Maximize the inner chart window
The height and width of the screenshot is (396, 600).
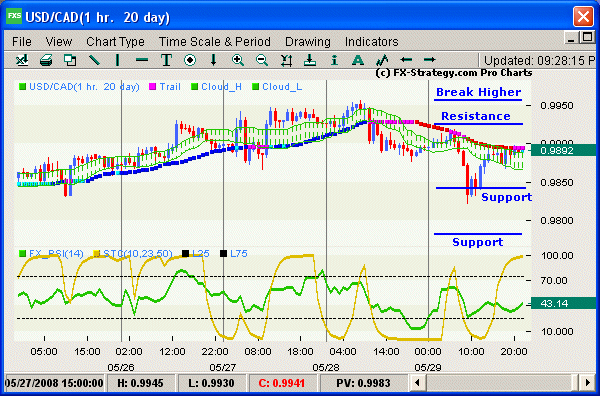coord(586,38)
